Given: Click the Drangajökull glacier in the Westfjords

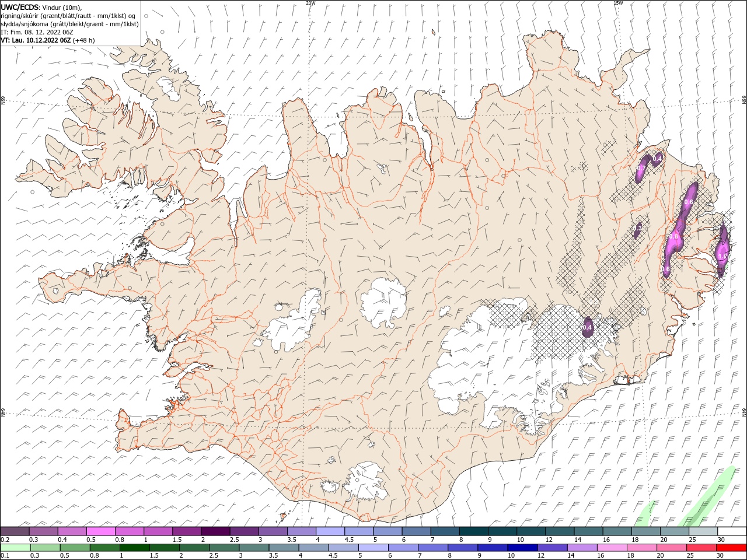Looking at the screenshot, I should point(170,87).
